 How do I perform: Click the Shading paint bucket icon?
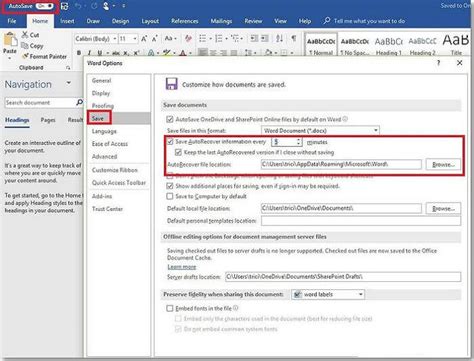point(268,52)
